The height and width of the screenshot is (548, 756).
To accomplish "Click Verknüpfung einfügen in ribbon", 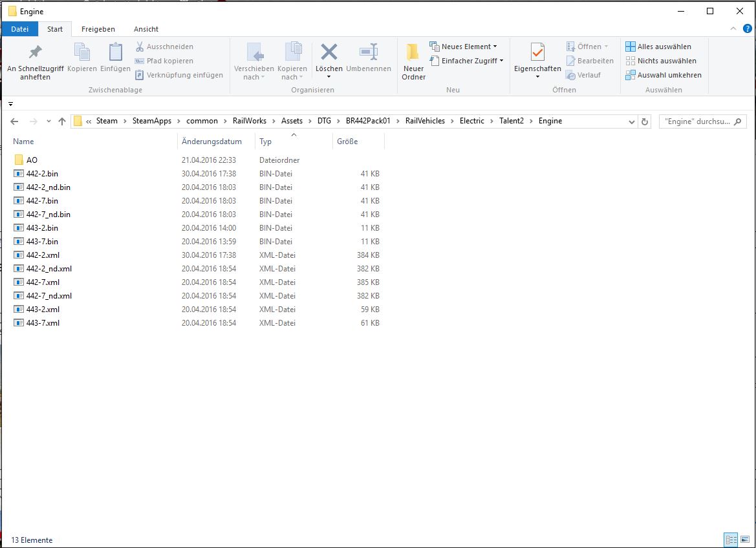I will point(179,75).
